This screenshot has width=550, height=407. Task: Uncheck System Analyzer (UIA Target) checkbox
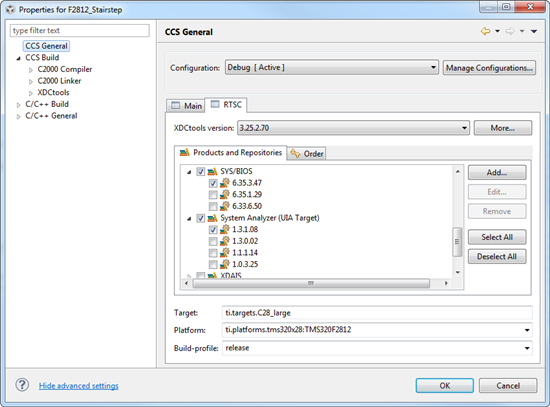point(200,218)
